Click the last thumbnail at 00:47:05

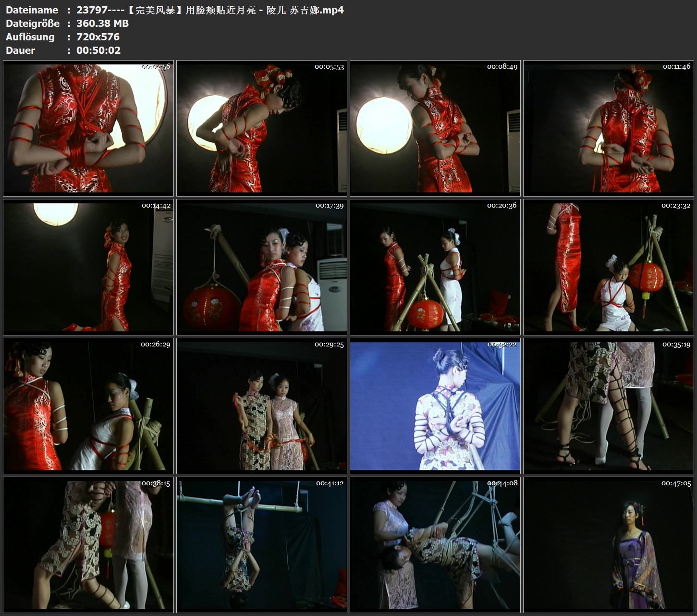609,544
